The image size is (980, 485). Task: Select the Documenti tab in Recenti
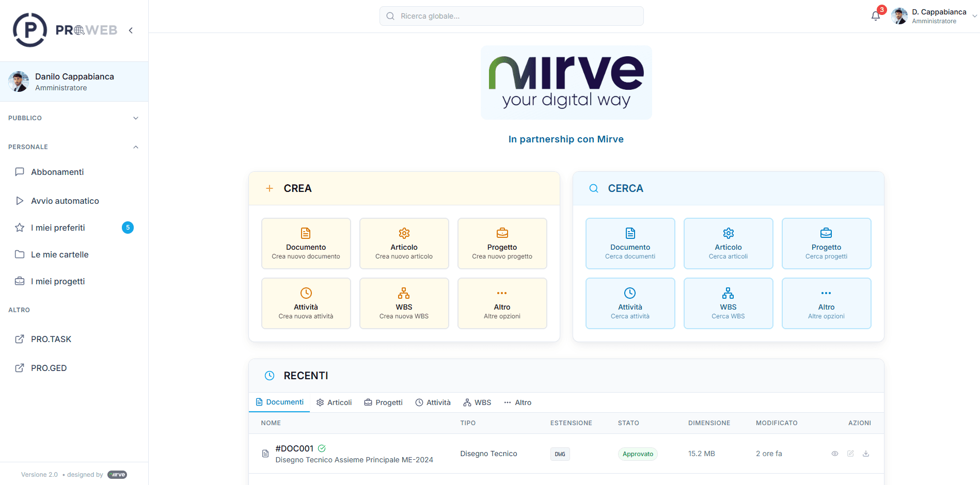[x=279, y=402]
